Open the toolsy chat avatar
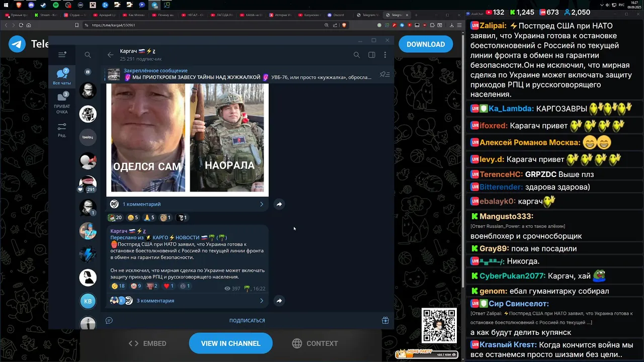 (88, 137)
